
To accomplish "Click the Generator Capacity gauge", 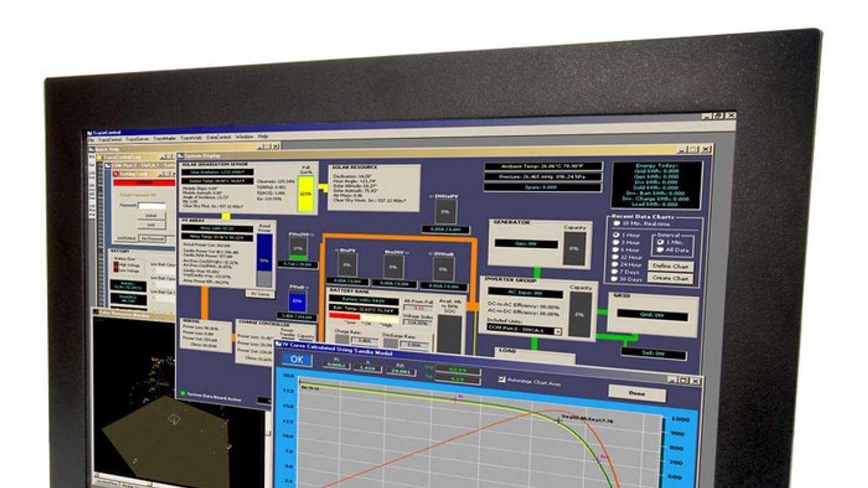I will coord(574,249).
